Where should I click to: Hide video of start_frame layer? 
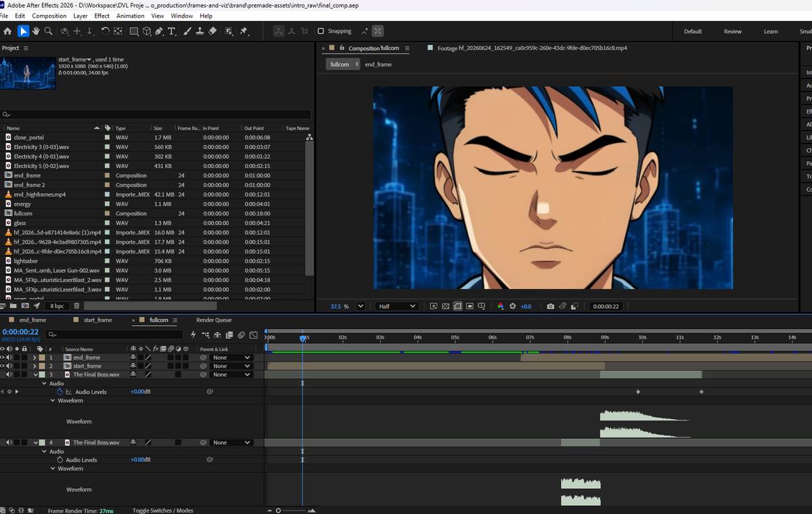point(3,366)
